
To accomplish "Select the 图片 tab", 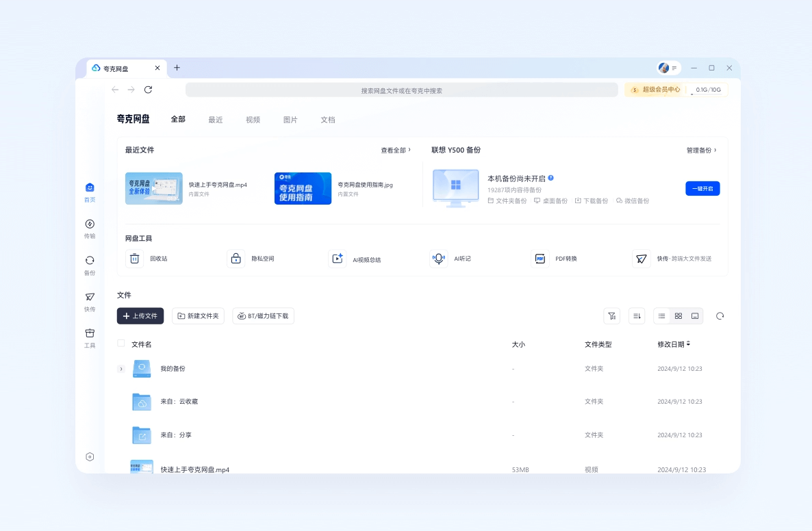I will click(x=290, y=120).
